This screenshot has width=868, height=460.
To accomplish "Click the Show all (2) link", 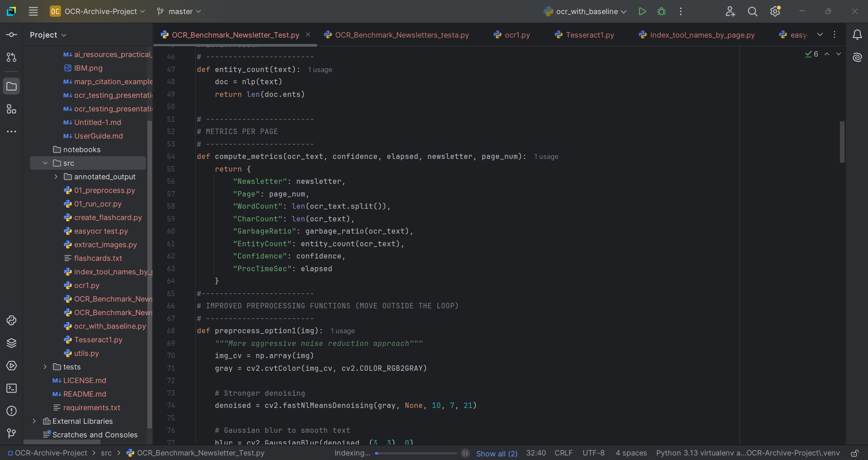I will point(497,453).
